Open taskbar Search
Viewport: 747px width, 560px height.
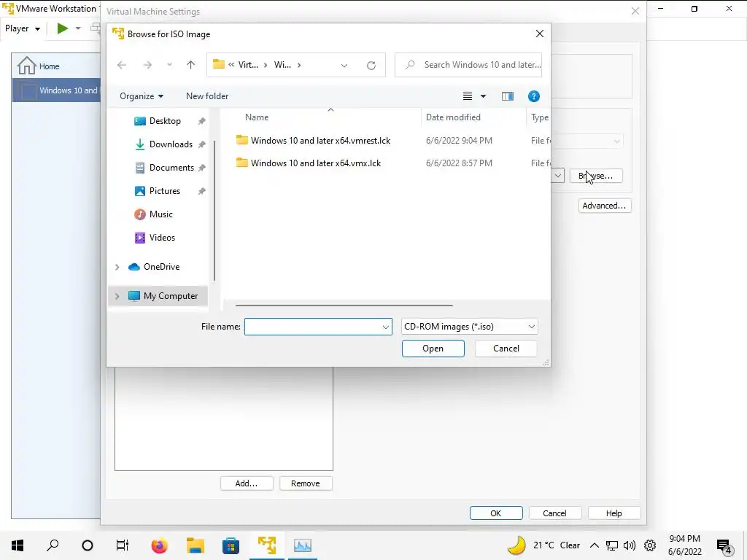tap(53, 545)
